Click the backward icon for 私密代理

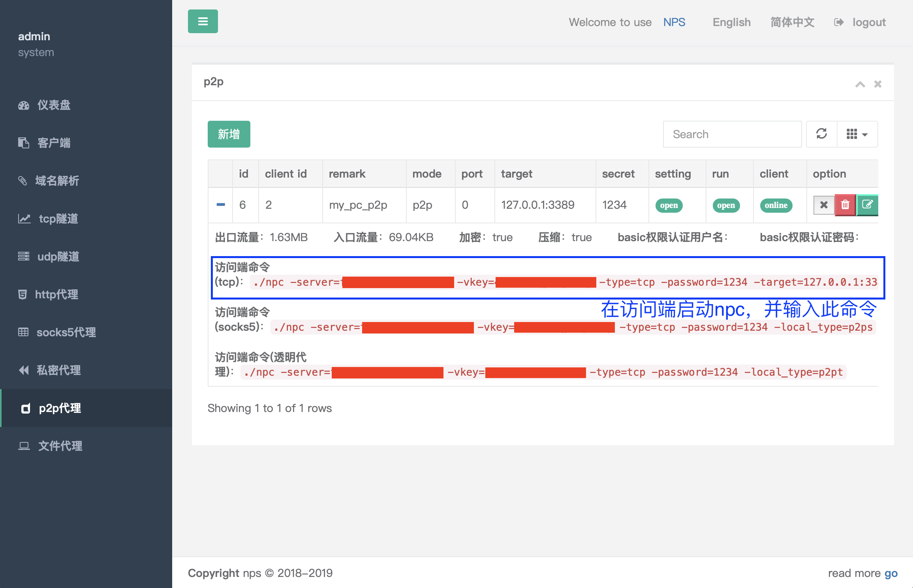pyautogui.click(x=24, y=370)
